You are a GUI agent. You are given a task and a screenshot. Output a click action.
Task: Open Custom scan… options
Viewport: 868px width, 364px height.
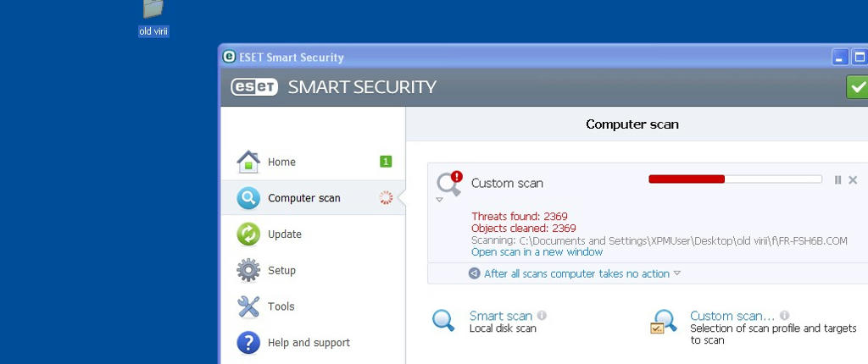pos(732,316)
